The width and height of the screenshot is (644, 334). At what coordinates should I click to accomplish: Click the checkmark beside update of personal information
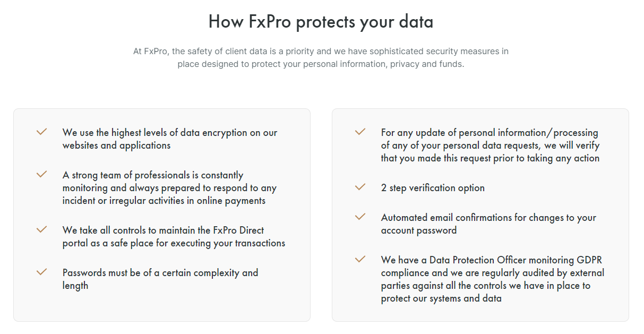pyautogui.click(x=360, y=132)
